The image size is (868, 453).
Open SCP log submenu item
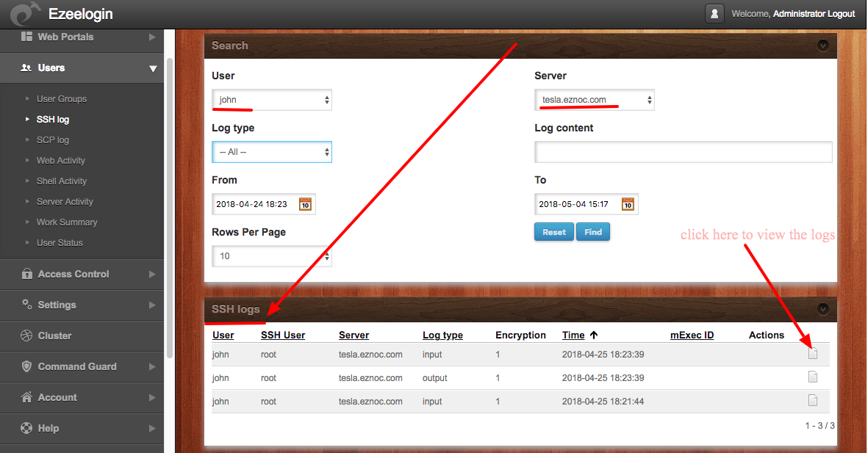(x=53, y=140)
